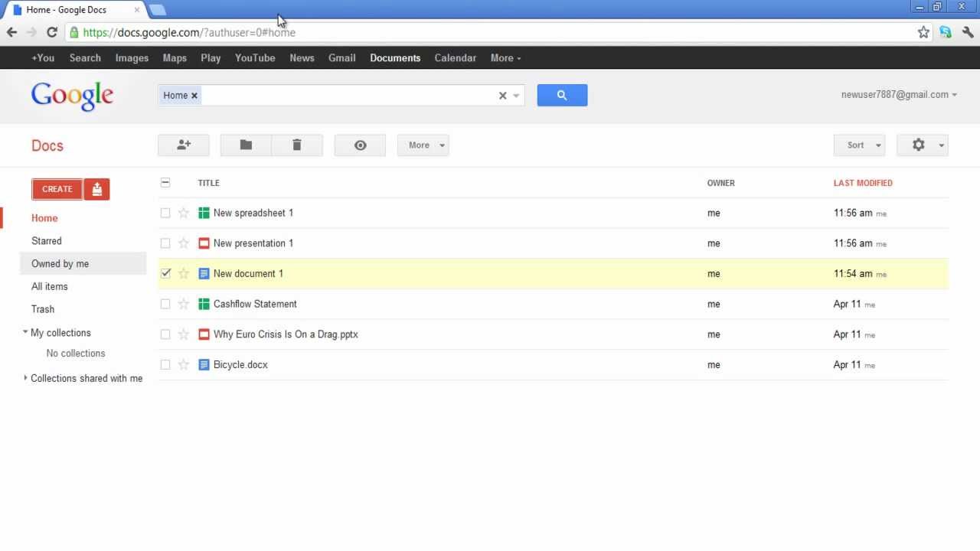The image size is (980, 551).
Task: Click the settings gear icon
Action: (919, 145)
